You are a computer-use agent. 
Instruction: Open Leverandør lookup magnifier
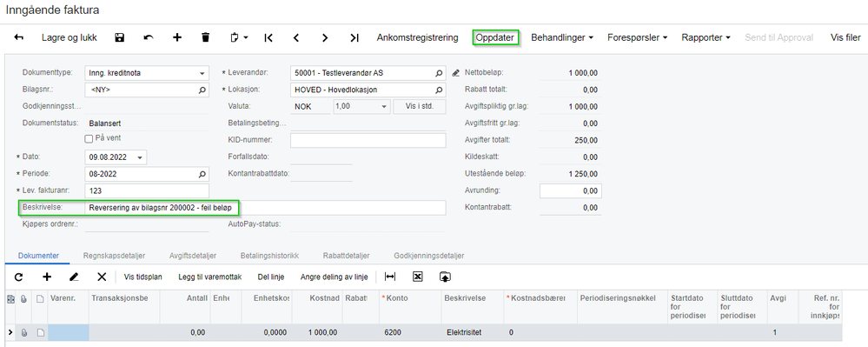(x=439, y=72)
